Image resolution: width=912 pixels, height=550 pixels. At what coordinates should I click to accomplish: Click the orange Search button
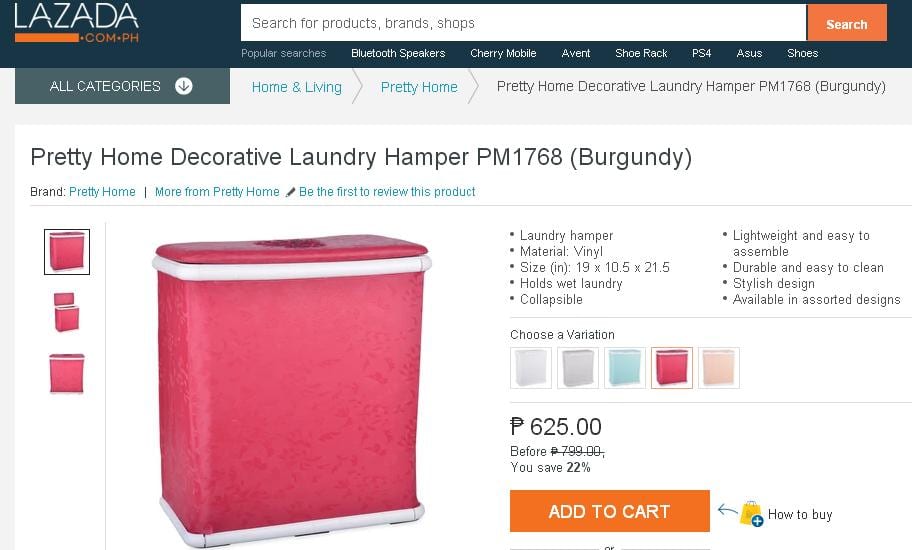click(846, 23)
